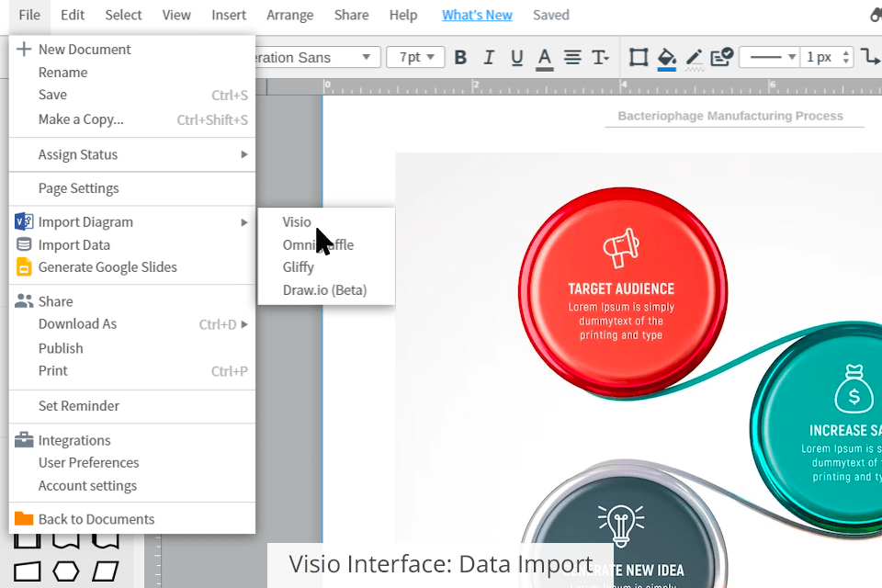Open the font size 7pt dropdown
Image resolution: width=882 pixels, height=588 pixels.
click(x=416, y=57)
